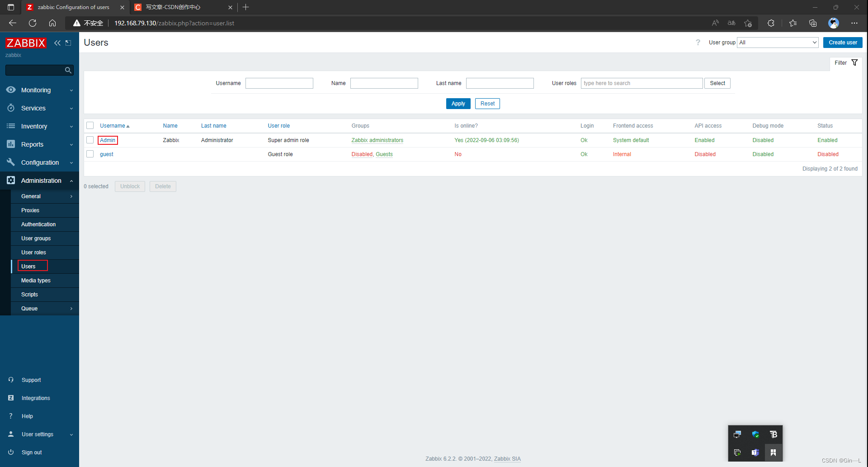Switch to the CSDN browser tab
This screenshot has width=868, height=467.
click(183, 7)
